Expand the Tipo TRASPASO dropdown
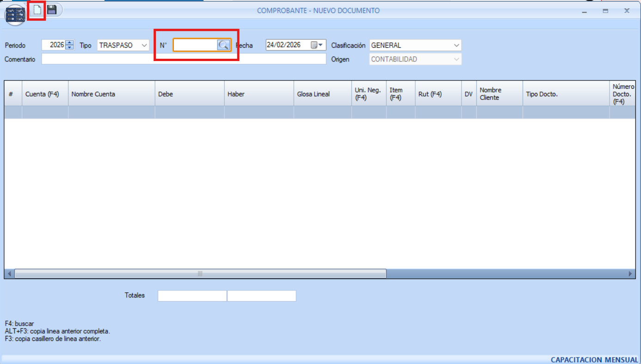 (144, 45)
